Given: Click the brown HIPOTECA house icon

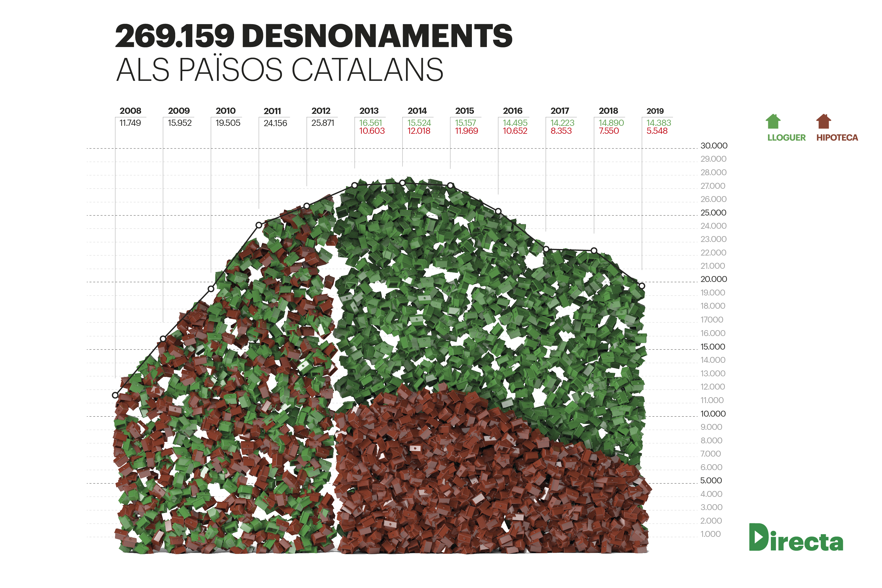Looking at the screenshot, I should [823, 121].
